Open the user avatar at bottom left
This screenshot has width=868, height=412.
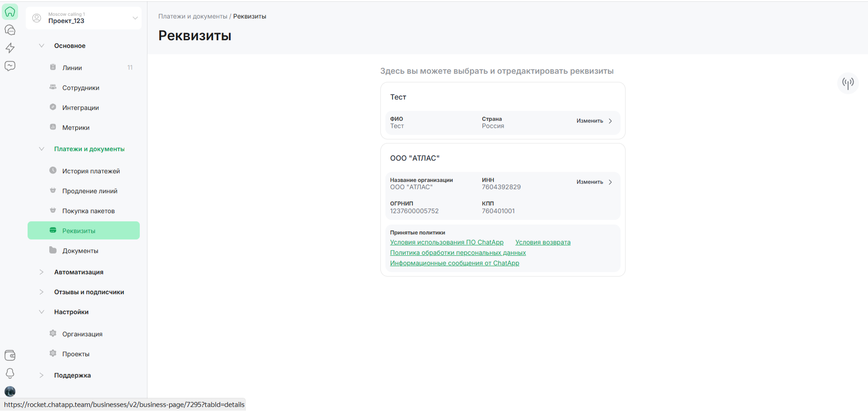pos(10,391)
